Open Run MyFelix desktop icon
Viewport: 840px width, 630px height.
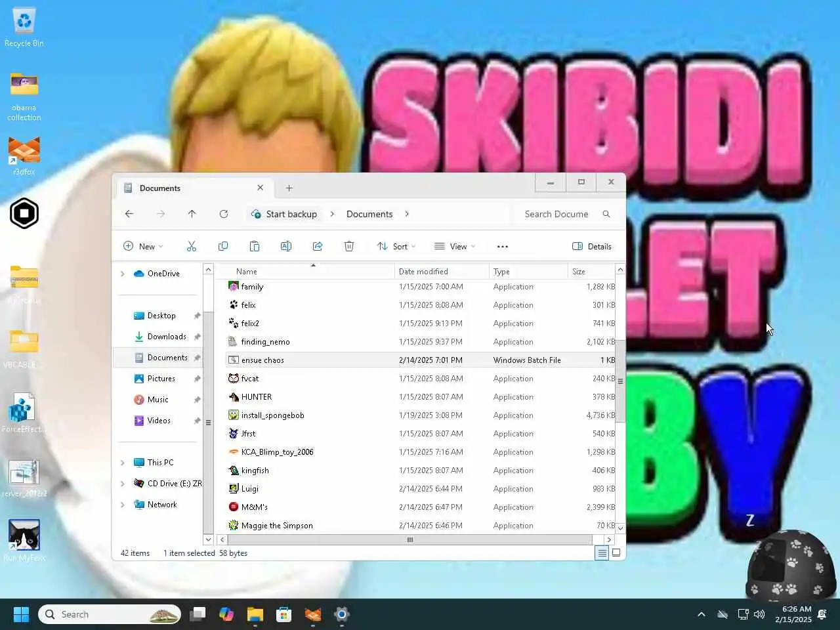coord(24,541)
